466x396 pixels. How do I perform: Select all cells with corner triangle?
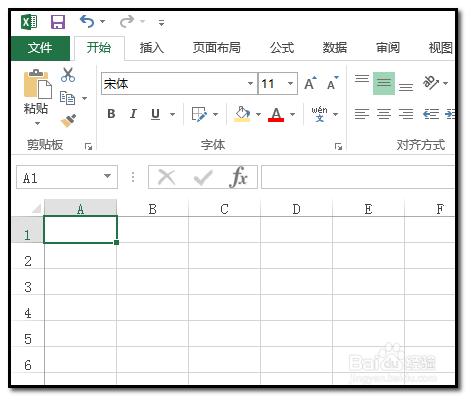[x=36, y=208]
